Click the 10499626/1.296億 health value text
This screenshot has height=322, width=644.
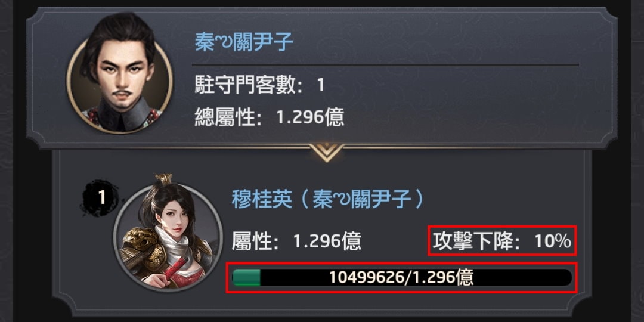[x=401, y=278]
